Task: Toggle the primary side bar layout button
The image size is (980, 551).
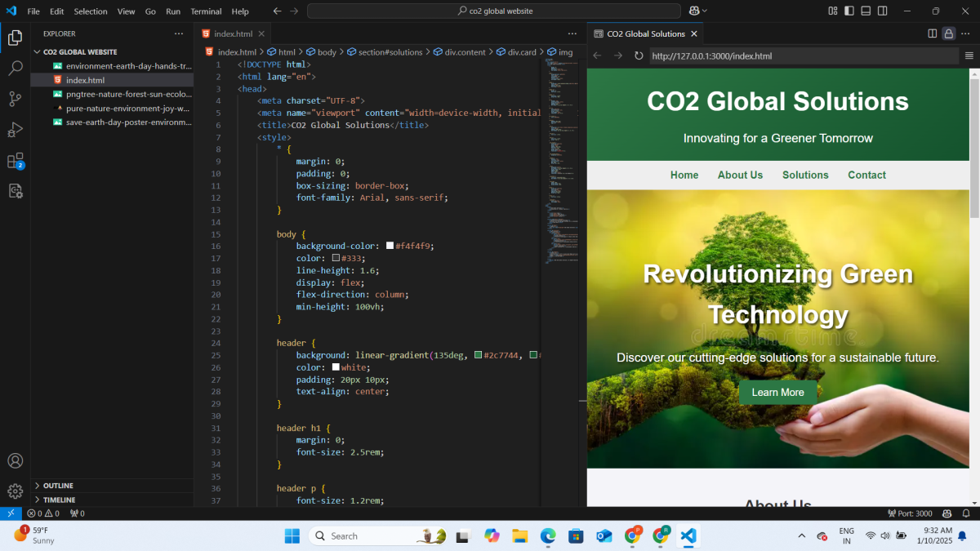Action: coord(849,11)
